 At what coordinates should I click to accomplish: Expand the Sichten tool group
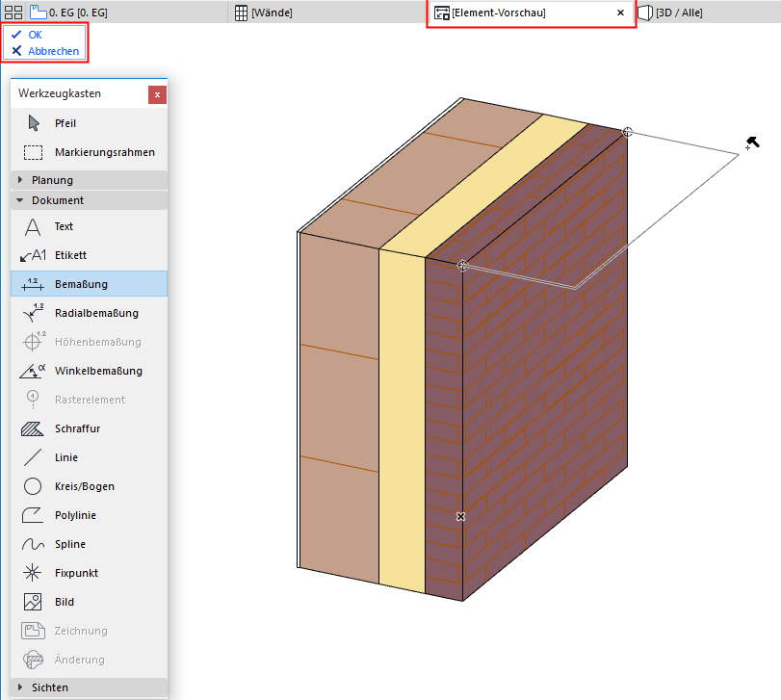pyautogui.click(x=89, y=687)
